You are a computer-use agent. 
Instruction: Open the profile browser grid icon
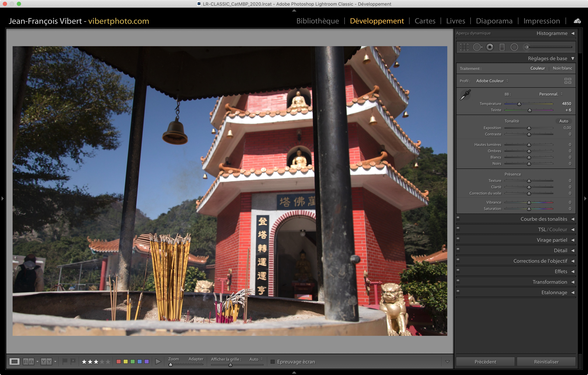coord(568,81)
